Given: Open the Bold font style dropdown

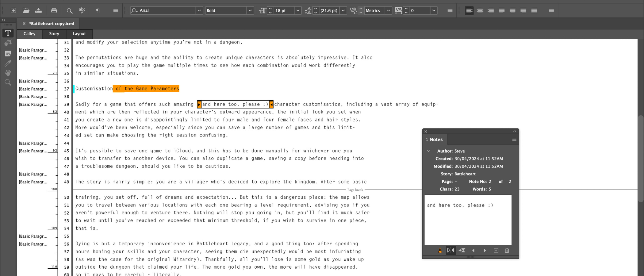Looking at the screenshot, I should (x=250, y=10).
